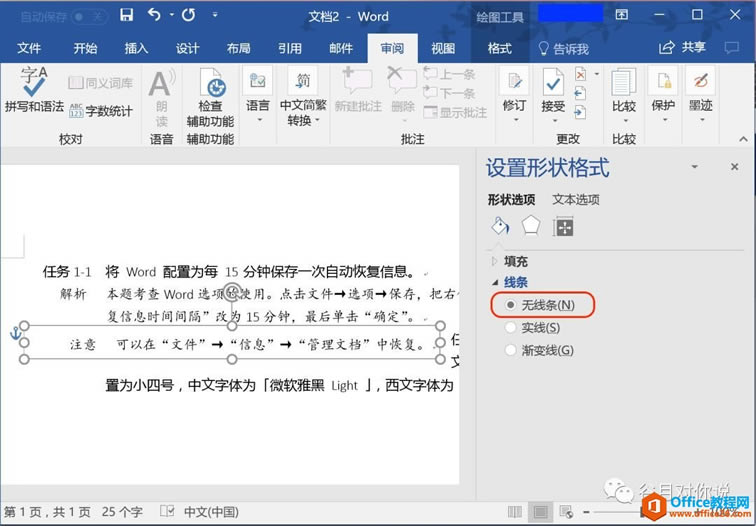Click the 25 个字 word count in status bar

[122, 512]
